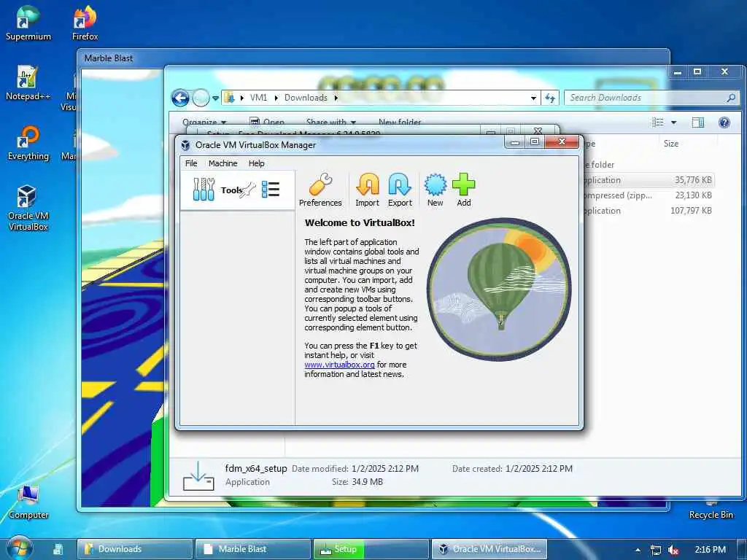747x560 pixels.
Task: Switch to Oracle VM VirtualBox taskbar button
Action: click(489, 549)
